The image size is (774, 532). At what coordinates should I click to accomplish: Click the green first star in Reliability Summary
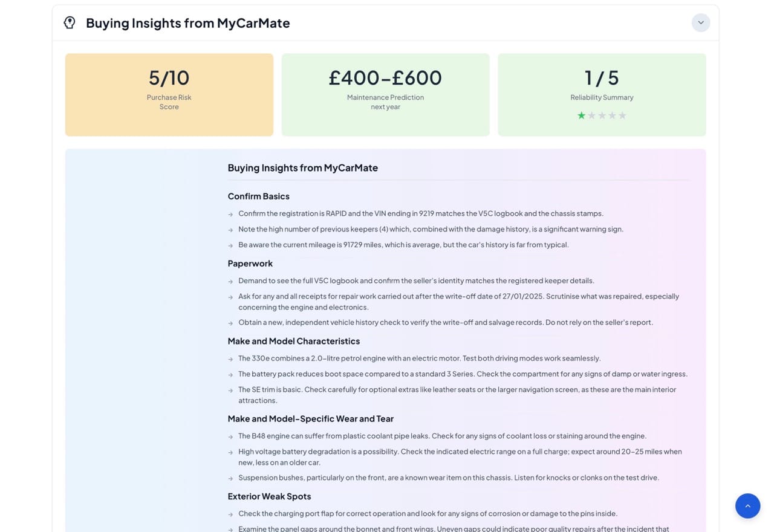[x=581, y=115]
